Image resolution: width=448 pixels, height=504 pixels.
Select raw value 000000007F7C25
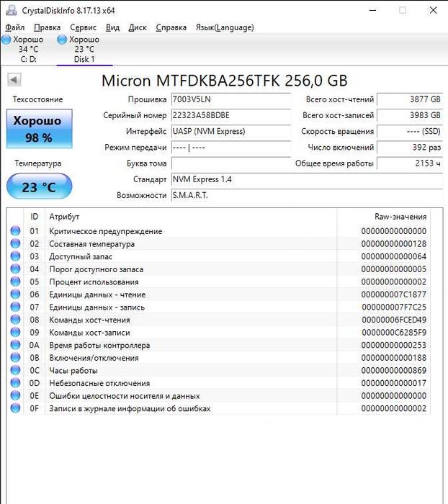click(394, 307)
